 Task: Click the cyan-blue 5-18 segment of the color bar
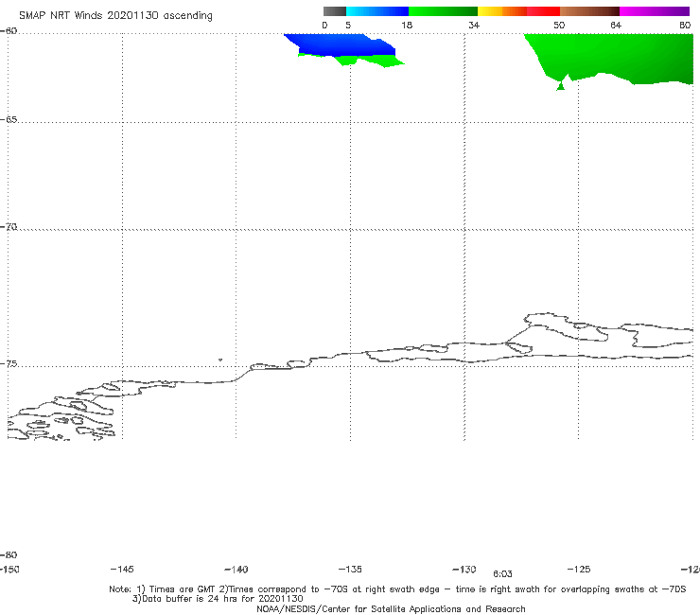(377, 11)
